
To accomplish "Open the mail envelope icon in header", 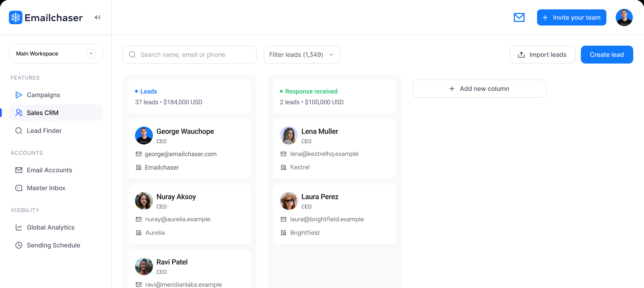I will pos(519,18).
